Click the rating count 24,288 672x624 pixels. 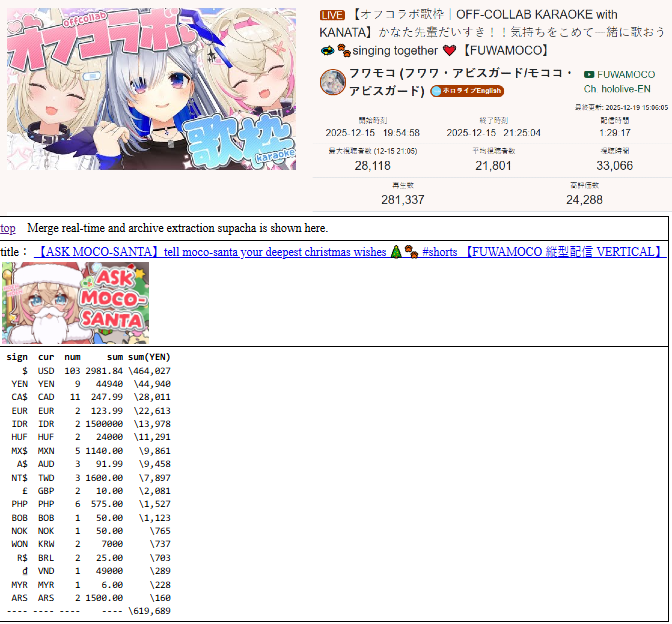tap(584, 200)
